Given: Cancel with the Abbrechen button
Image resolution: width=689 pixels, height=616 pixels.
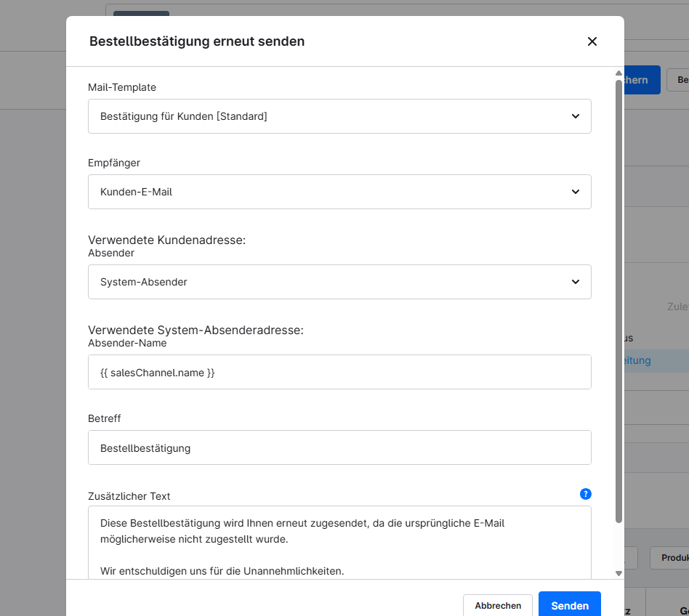Looking at the screenshot, I should point(498,605).
